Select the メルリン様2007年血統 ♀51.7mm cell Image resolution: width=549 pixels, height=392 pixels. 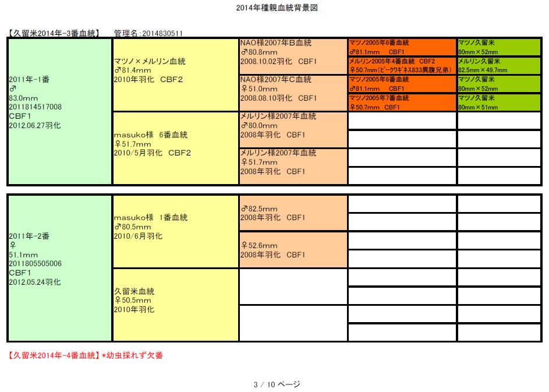[x=293, y=166]
